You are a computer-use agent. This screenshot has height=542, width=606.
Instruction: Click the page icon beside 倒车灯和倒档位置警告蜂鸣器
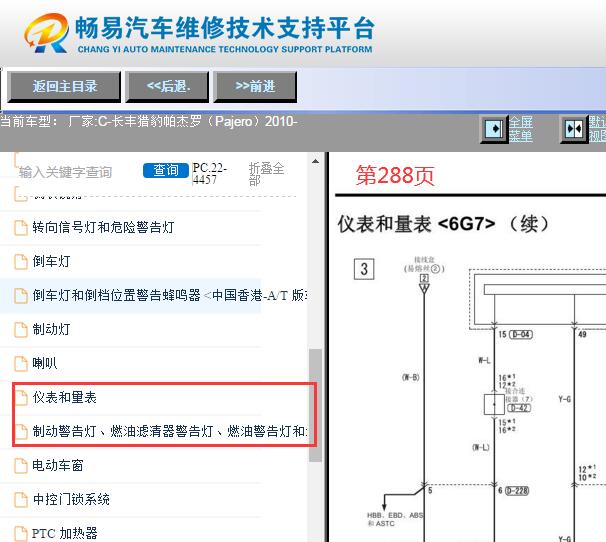(x=21, y=295)
